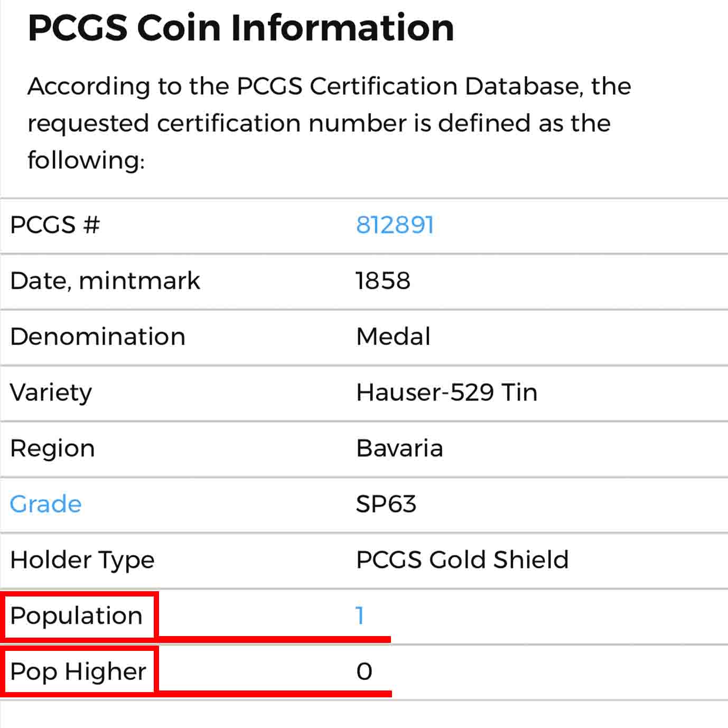Select the Medal denomination value
This screenshot has height=728, width=728.
tap(394, 337)
